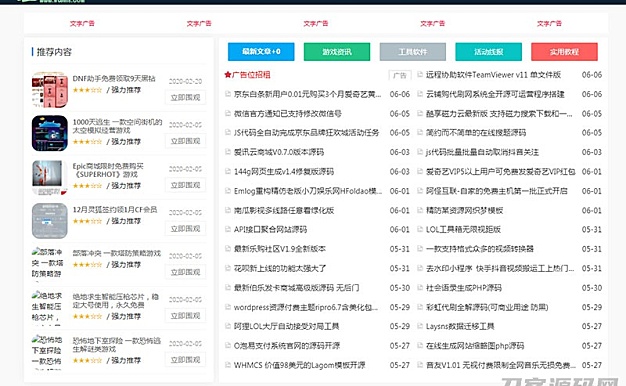Open the 12月灵狐签约 CF会员 thumbnail

(x=50, y=221)
